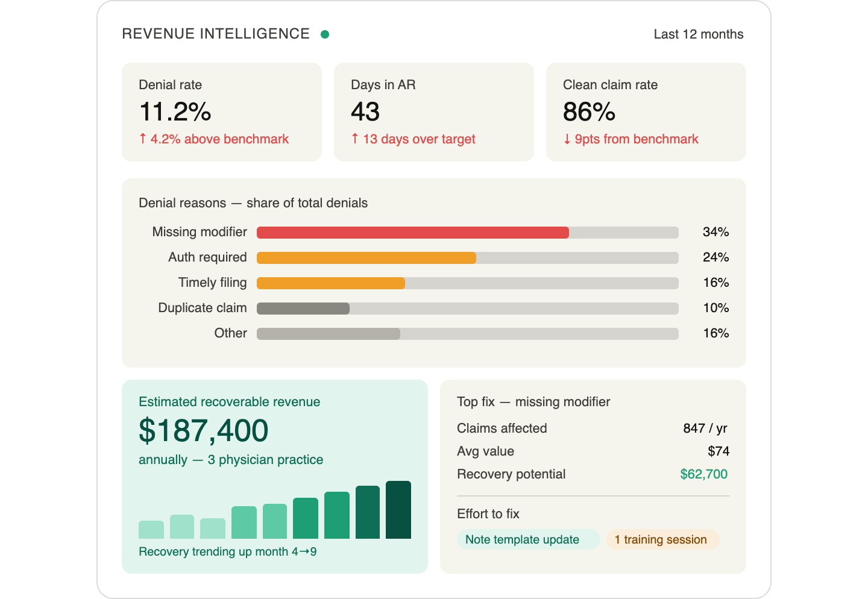Click the up arrow beside 13 days over target
The width and height of the screenshot is (868, 599).
[x=356, y=139]
